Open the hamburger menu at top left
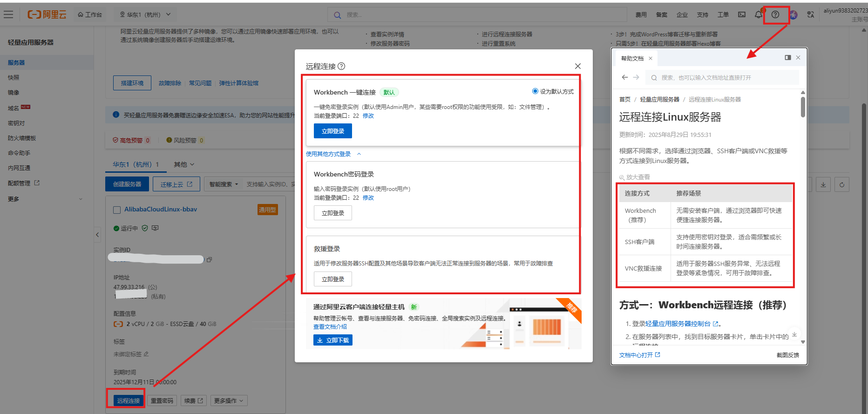 click(8, 14)
